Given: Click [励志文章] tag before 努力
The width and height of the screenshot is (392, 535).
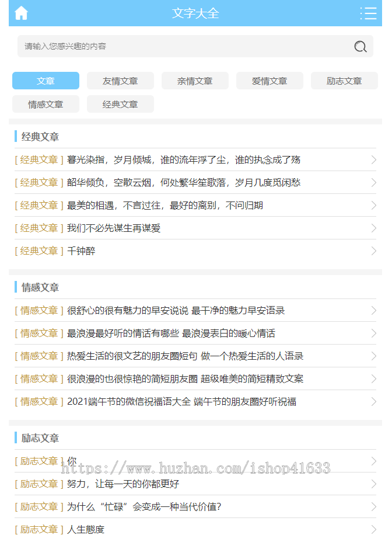Looking at the screenshot, I should [x=39, y=484].
